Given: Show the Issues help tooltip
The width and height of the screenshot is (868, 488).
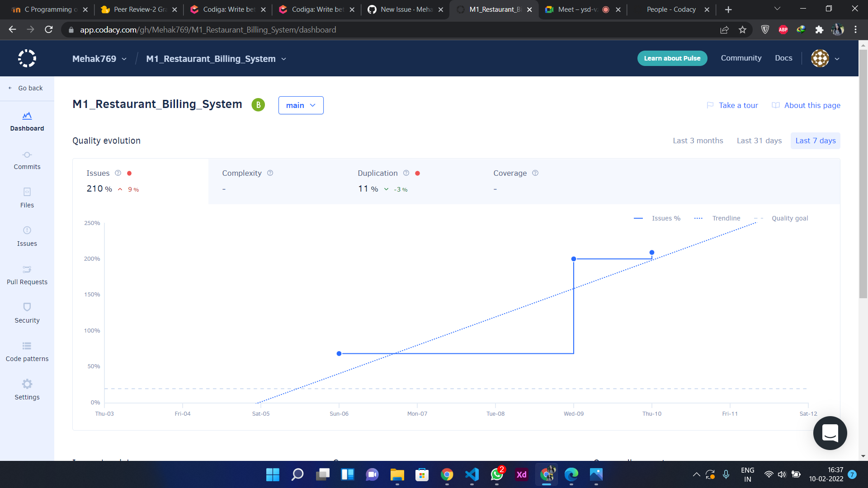Looking at the screenshot, I should click(118, 173).
